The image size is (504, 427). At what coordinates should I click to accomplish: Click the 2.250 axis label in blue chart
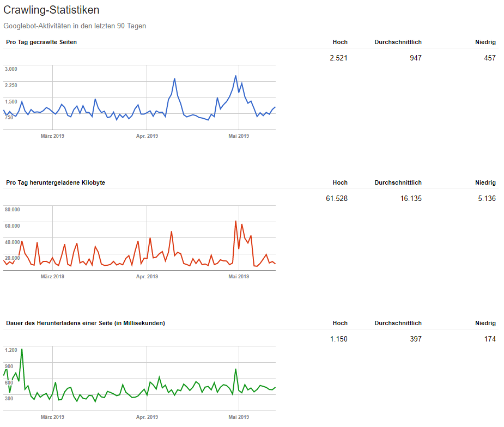click(11, 85)
